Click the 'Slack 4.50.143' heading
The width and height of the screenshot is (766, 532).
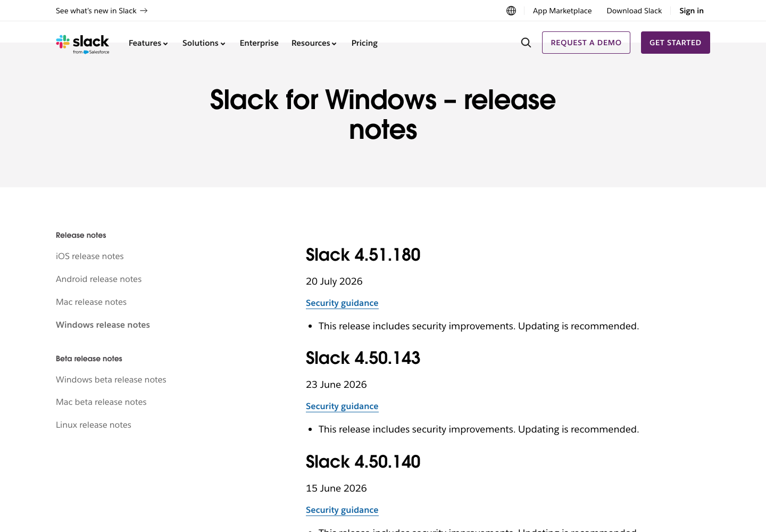point(363,358)
